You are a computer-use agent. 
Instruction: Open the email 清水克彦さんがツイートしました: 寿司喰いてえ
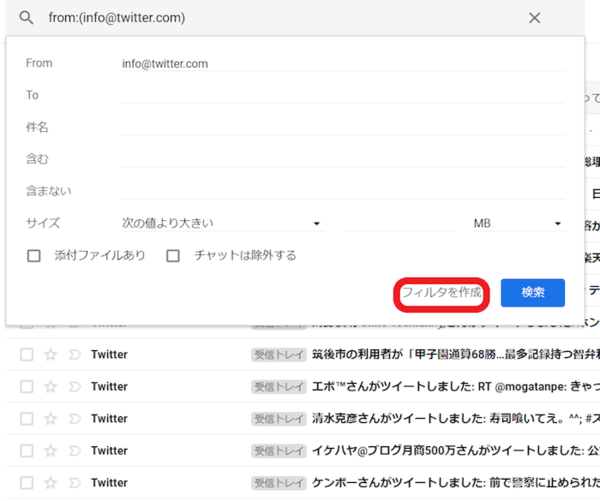point(455,418)
